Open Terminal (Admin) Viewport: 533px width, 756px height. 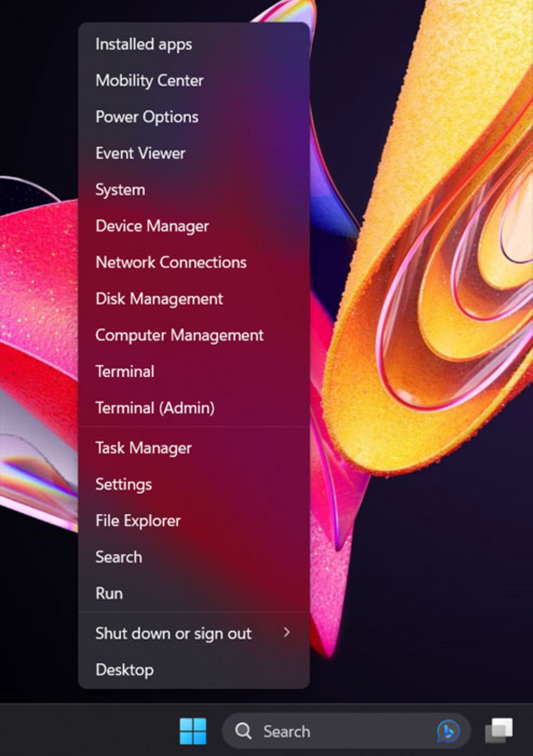155,408
